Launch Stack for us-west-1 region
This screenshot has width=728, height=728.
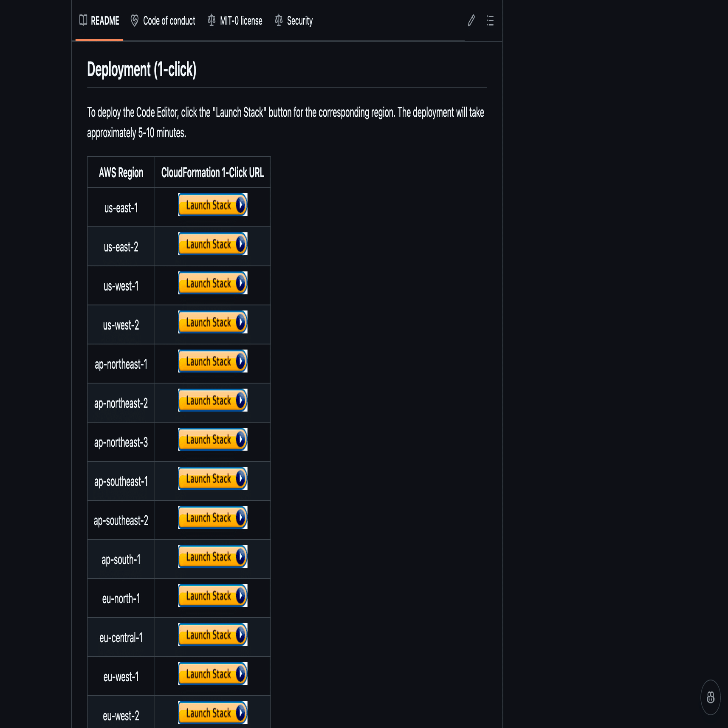pos(213,283)
